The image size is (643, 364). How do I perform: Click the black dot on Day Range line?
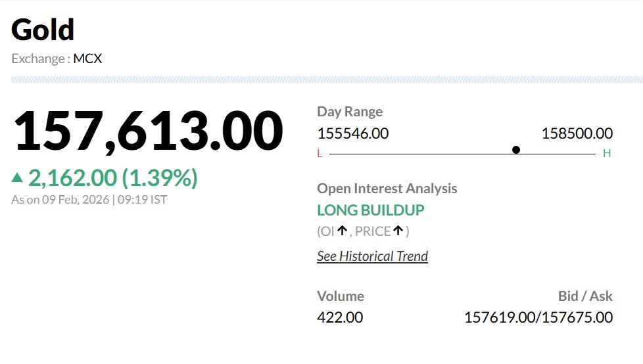516,150
